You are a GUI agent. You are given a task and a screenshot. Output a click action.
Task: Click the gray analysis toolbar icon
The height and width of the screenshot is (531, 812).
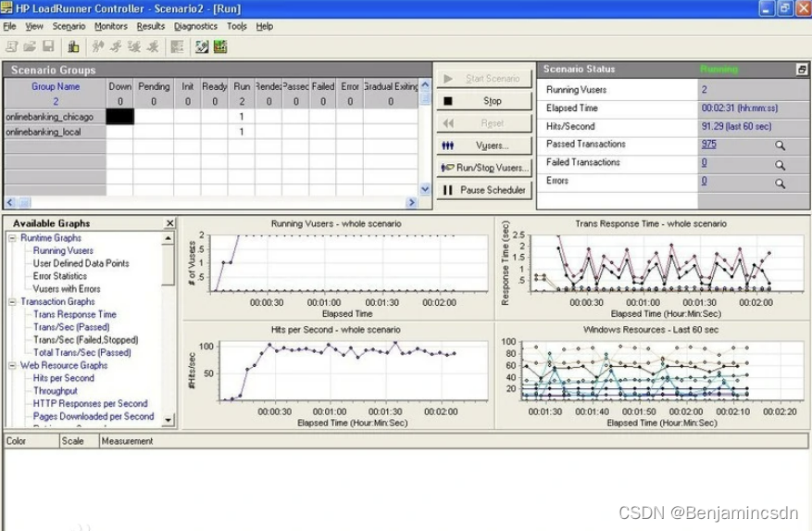tap(177, 46)
